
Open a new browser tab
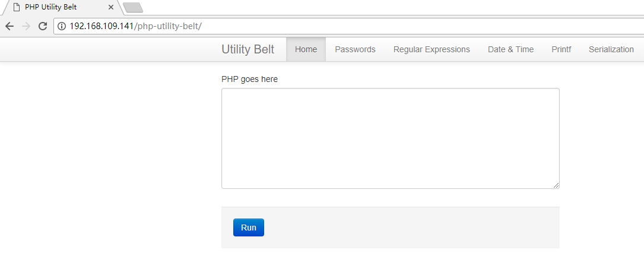133,7
